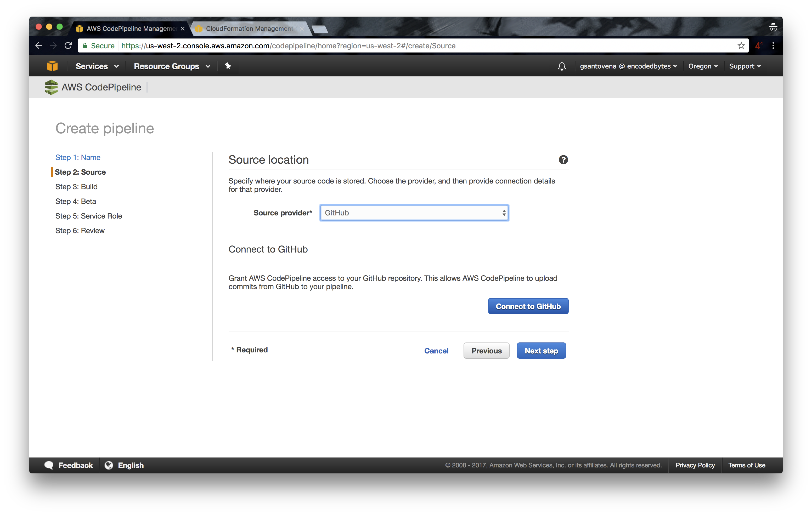
Task: Click the AWS cube home icon
Action: [52, 66]
